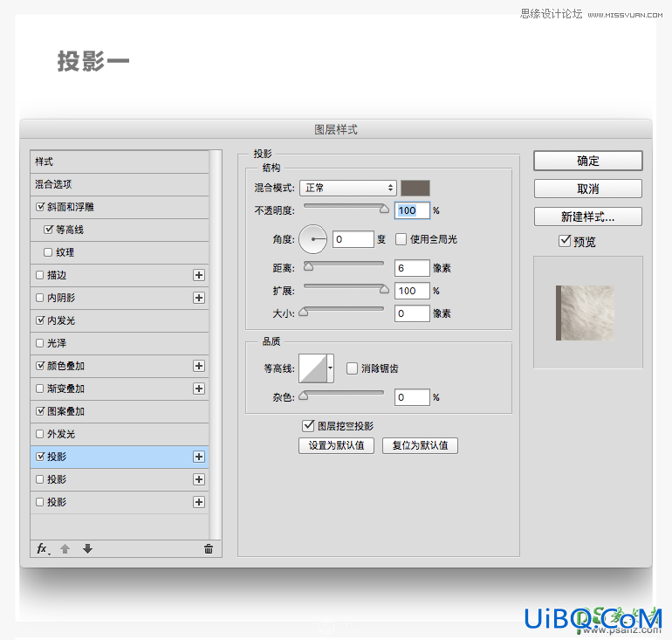Screen dimensions: 672x640
Task: Toggle the 内发光 checkbox
Action: click(x=40, y=320)
